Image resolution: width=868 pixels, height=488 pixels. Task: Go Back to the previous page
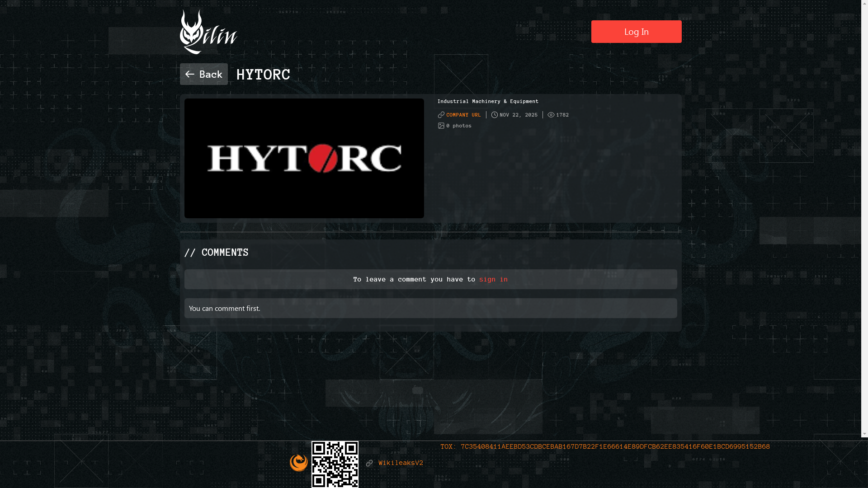coord(204,74)
